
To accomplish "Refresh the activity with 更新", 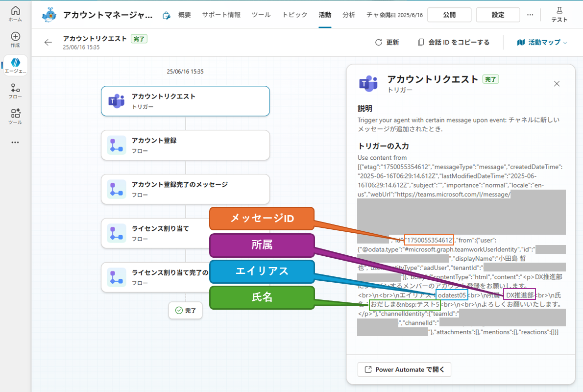I will point(387,43).
